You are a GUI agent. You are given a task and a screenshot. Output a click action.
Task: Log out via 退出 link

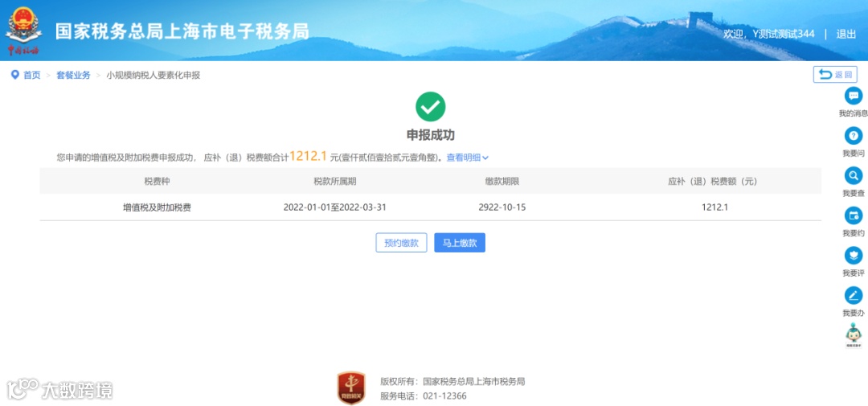(x=845, y=34)
